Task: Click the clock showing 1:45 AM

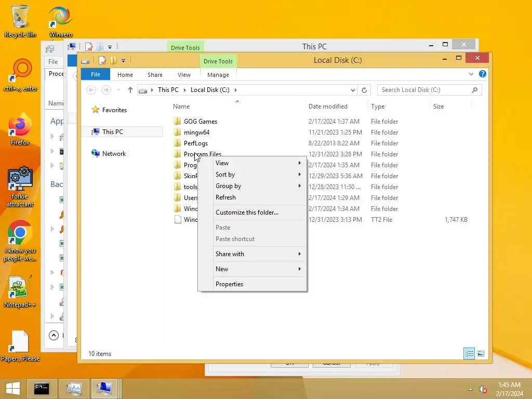Action: tap(509, 385)
